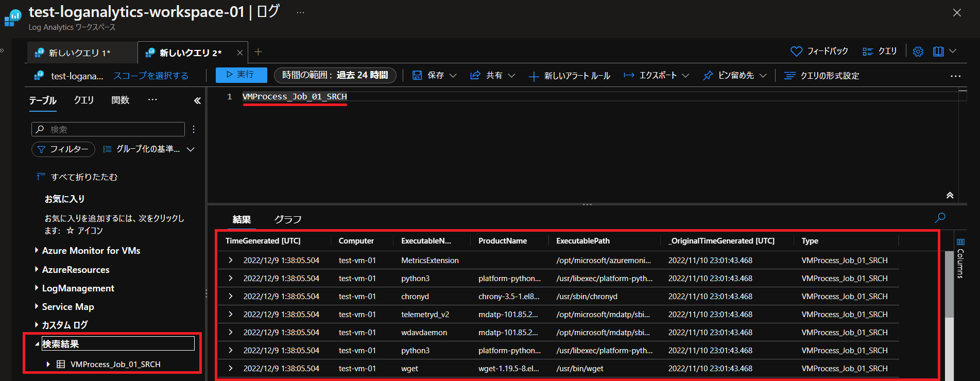Viewport: 980px width, 381px height.
Task: Open the queries (クエリ) list icon
Action: (868, 51)
